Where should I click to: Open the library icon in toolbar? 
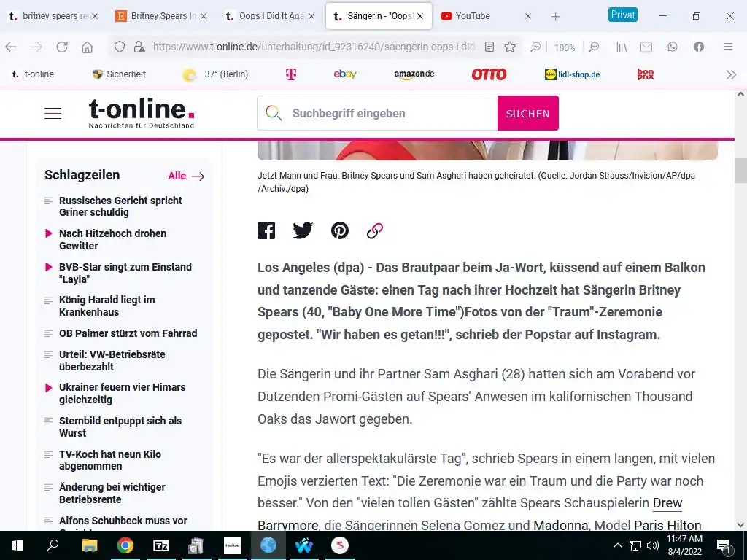pyautogui.click(x=622, y=47)
